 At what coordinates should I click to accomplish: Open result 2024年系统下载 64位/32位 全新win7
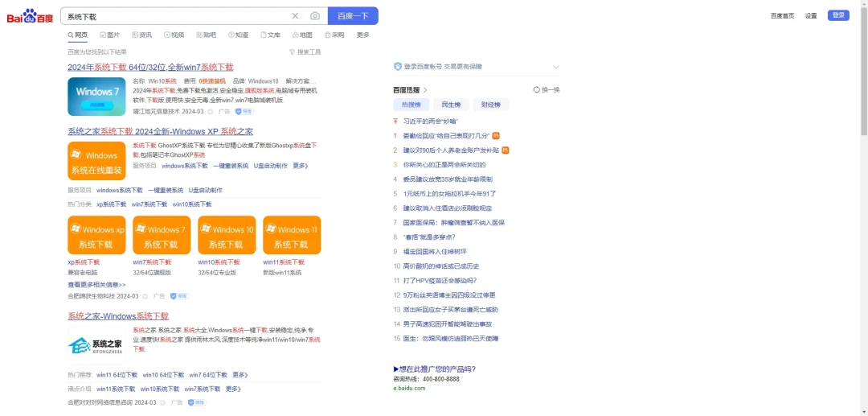tap(150, 67)
